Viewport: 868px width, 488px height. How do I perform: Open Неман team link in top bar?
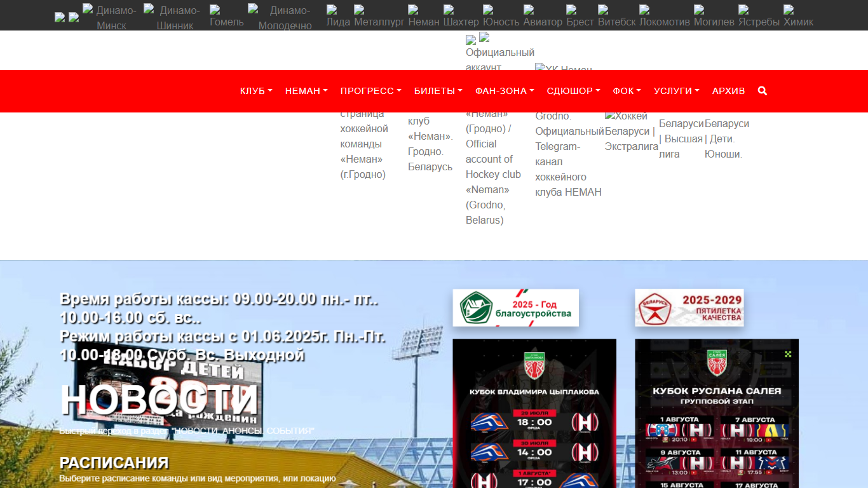point(424,17)
